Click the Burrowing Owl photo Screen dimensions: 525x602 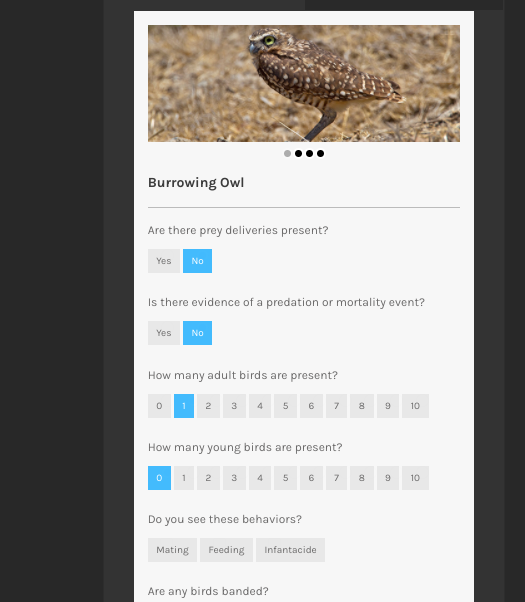[x=304, y=83]
